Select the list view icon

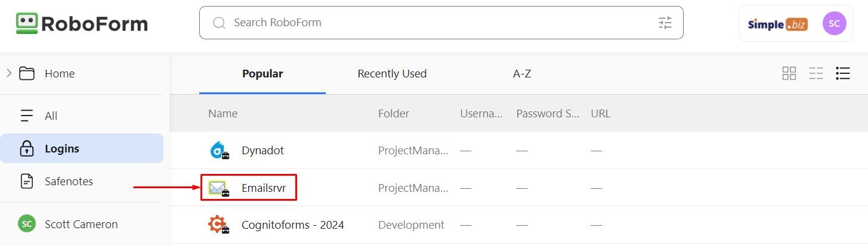coord(843,73)
